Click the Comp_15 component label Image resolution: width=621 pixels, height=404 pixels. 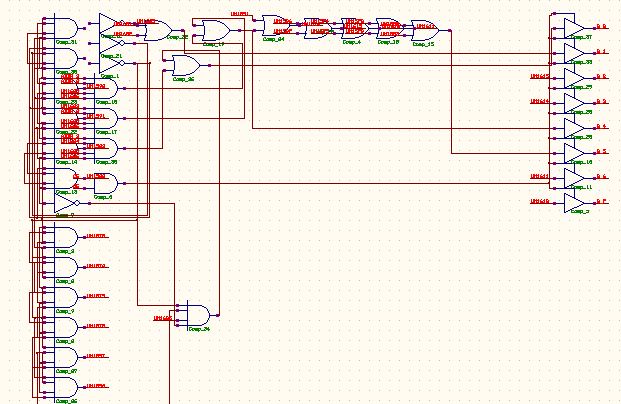(x=423, y=44)
